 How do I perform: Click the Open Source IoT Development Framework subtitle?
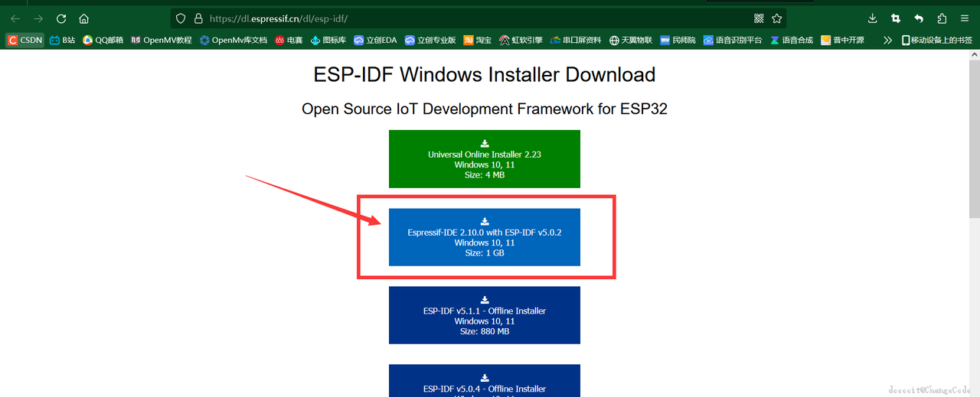click(x=485, y=109)
